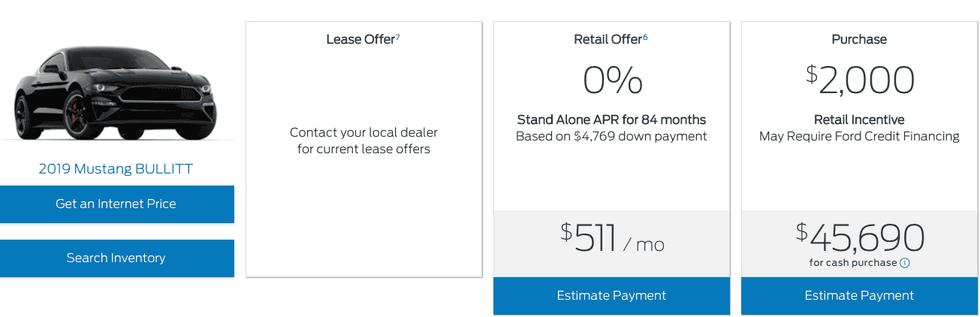Screen dimensions: 980x317
Task: Select the Purchase card heading
Action: (x=859, y=40)
